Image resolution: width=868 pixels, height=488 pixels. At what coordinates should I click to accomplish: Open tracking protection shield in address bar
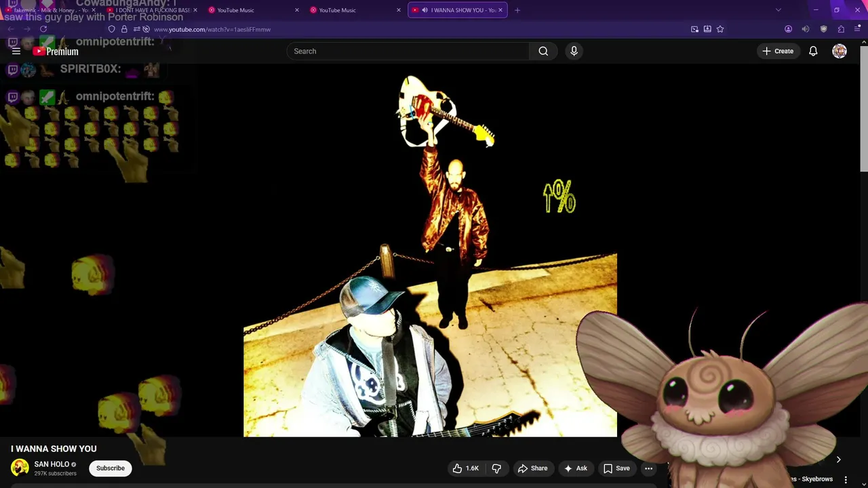(112, 29)
